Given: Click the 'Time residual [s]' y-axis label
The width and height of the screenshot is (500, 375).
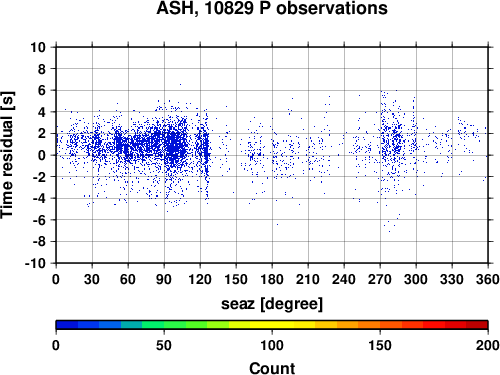Looking at the screenshot, I should point(7,155).
